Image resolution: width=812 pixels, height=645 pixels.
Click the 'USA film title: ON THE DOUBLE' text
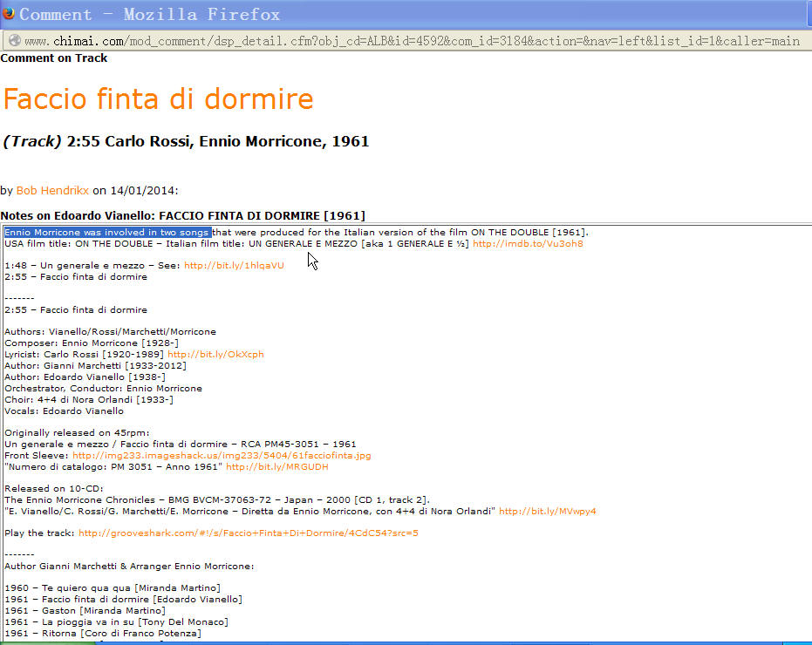[78, 243]
